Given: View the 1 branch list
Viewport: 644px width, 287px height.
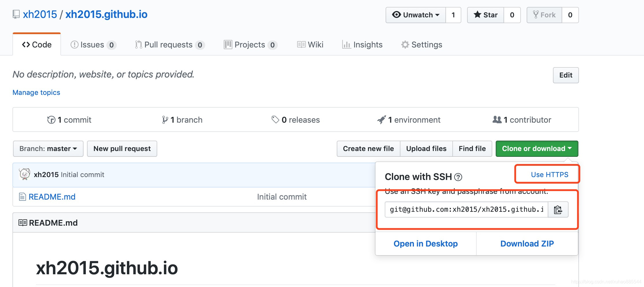Looking at the screenshot, I should click(x=182, y=120).
